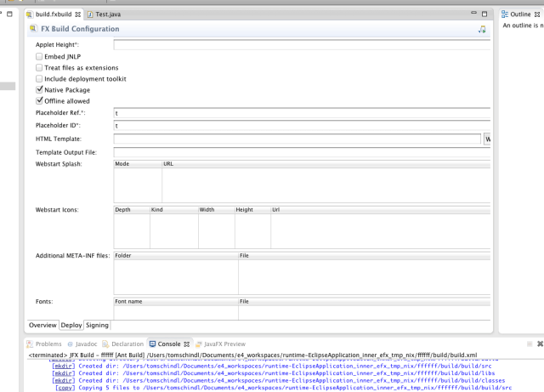Image resolution: width=544 pixels, height=392 pixels.
Task: Click the Remove All Terminated Launches console icon
Action: [541, 344]
